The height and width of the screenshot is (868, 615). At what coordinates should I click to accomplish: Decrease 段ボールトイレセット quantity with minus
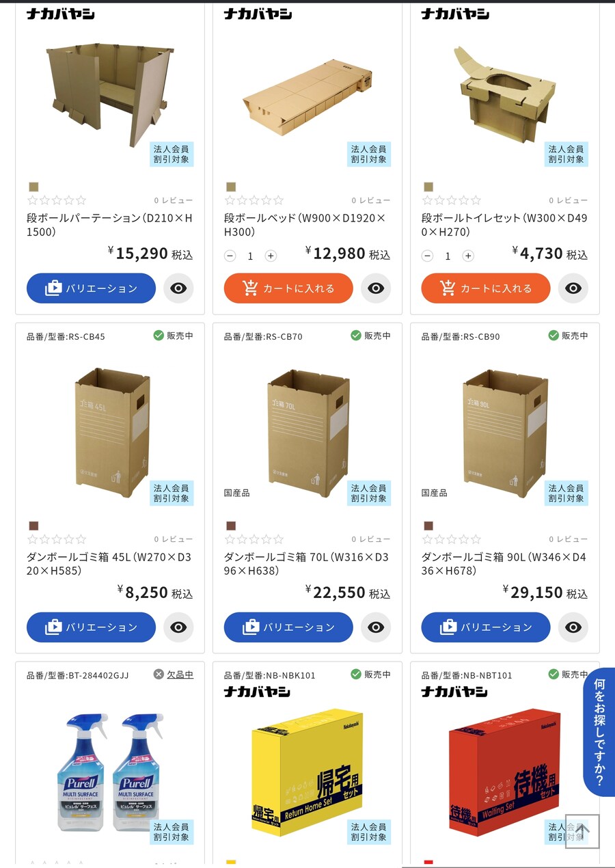tap(428, 256)
